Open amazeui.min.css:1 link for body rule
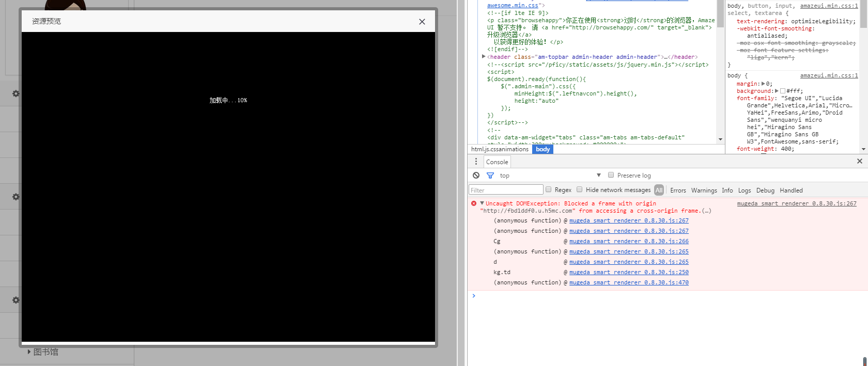The width and height of the screenshot is (868, 366). click(829, 75)
